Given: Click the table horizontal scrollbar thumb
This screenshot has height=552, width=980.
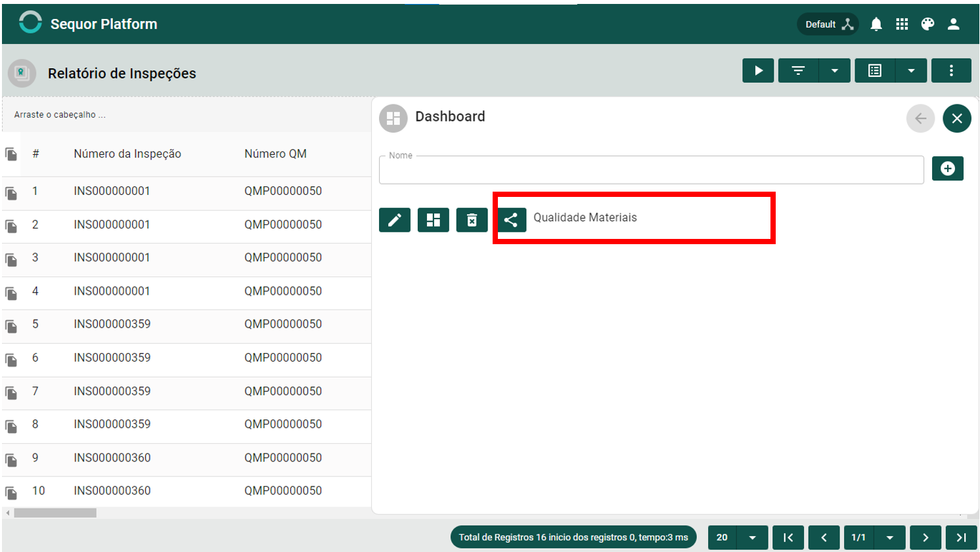Looking at the screenshot, I should click(55, 513).
